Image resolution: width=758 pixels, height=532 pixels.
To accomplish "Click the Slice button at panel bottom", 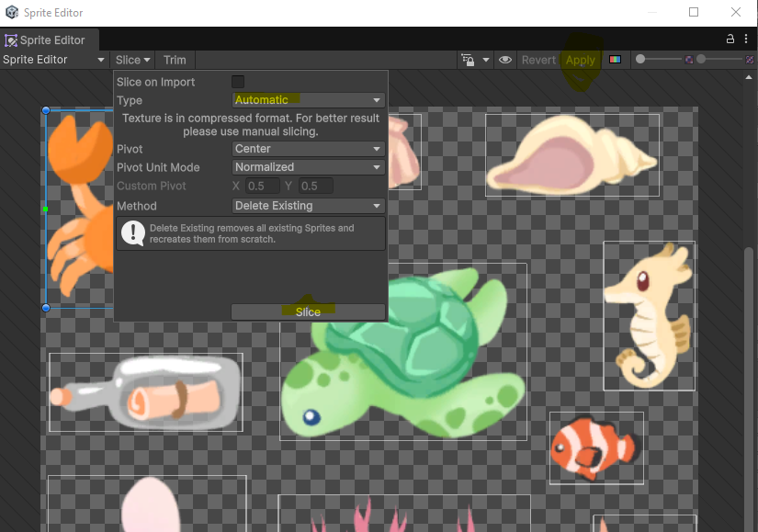I will coord(309,312).
